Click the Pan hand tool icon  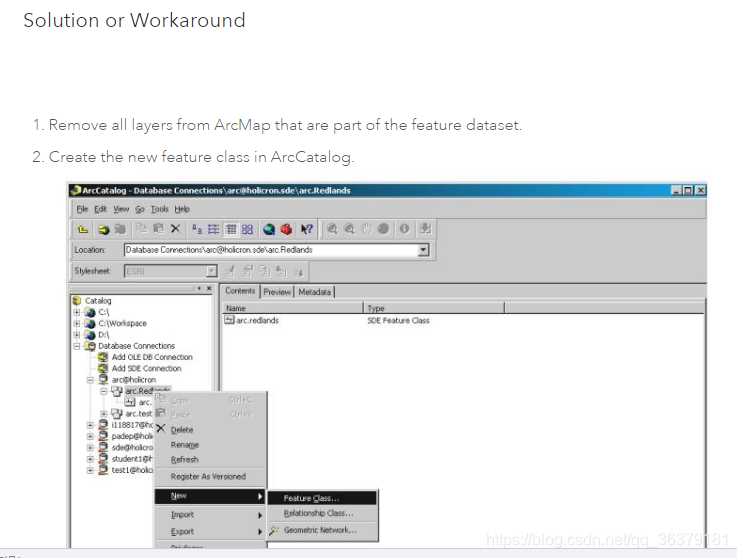366,229
